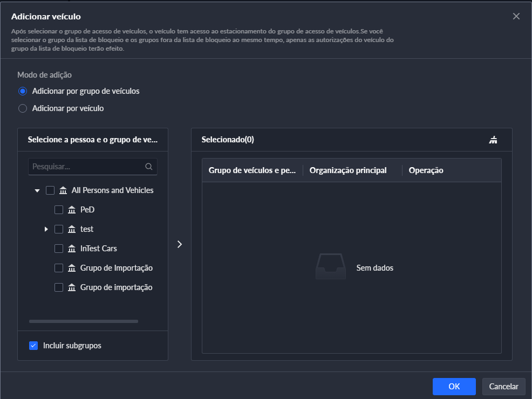Viewport: 532px width, 399px height.
Task: Click the All Persons and Vehicles icon
Action: pyautogui.click(x=63, y=190)
